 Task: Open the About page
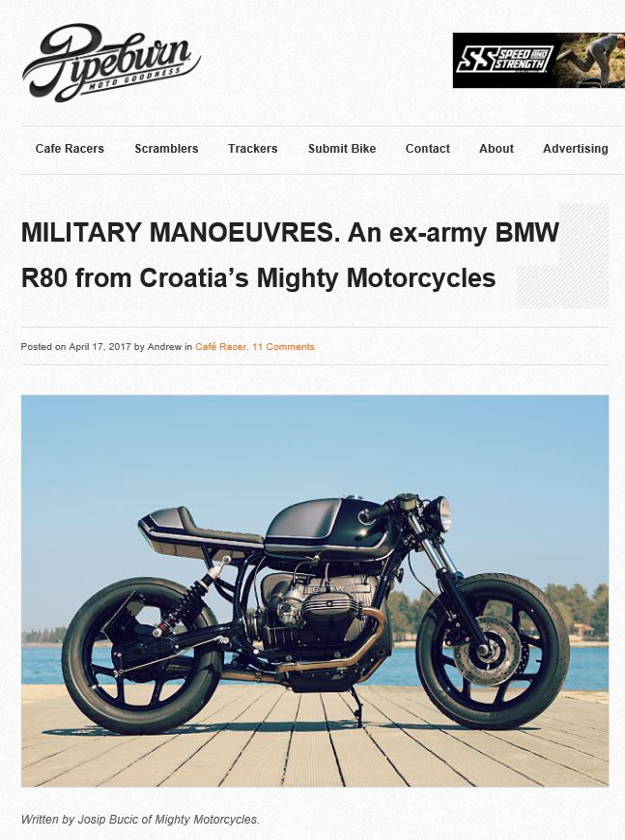[496, 149]
